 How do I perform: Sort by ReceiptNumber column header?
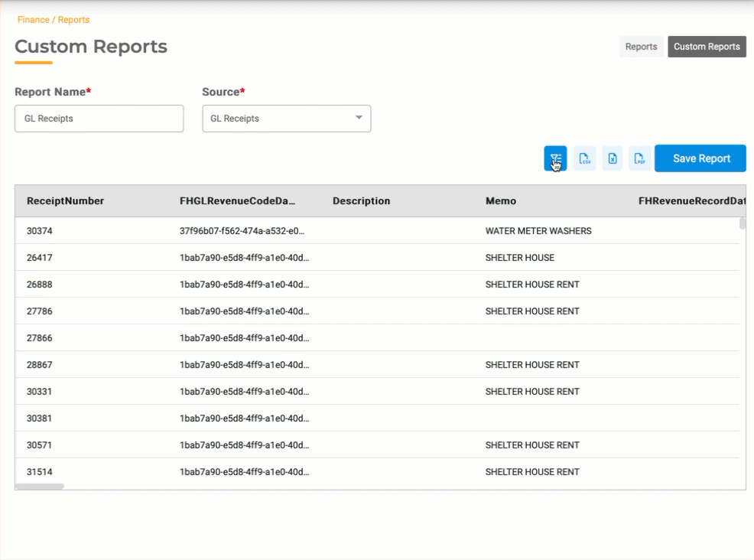tap(66, 201)
